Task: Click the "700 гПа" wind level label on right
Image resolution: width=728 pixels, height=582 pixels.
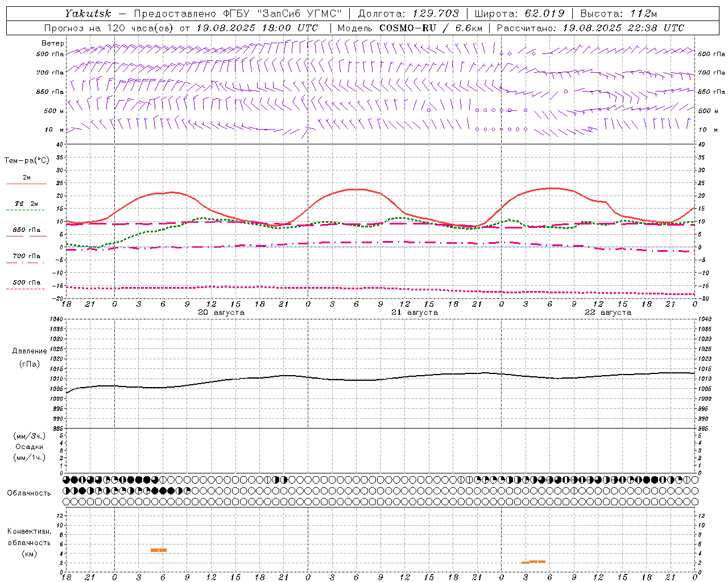Action: click(712, 73)
